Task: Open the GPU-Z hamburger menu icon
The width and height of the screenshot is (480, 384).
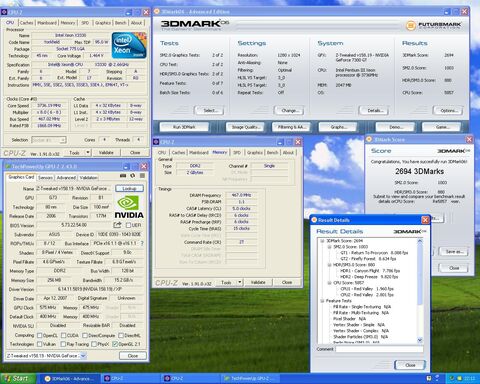Action: (x=142, y=176)
